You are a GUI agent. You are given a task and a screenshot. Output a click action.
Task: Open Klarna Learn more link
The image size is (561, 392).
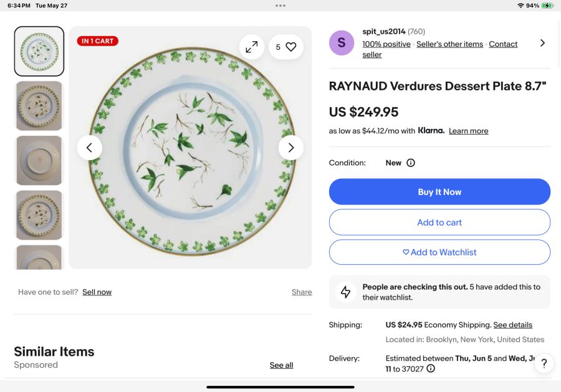[x=468, y=131]
